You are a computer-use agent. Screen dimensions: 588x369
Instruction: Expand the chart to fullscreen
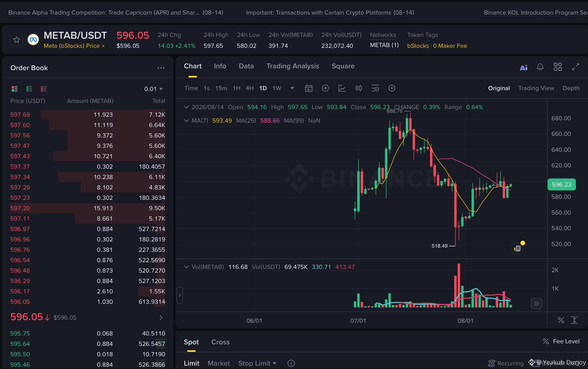coord(576,67)
